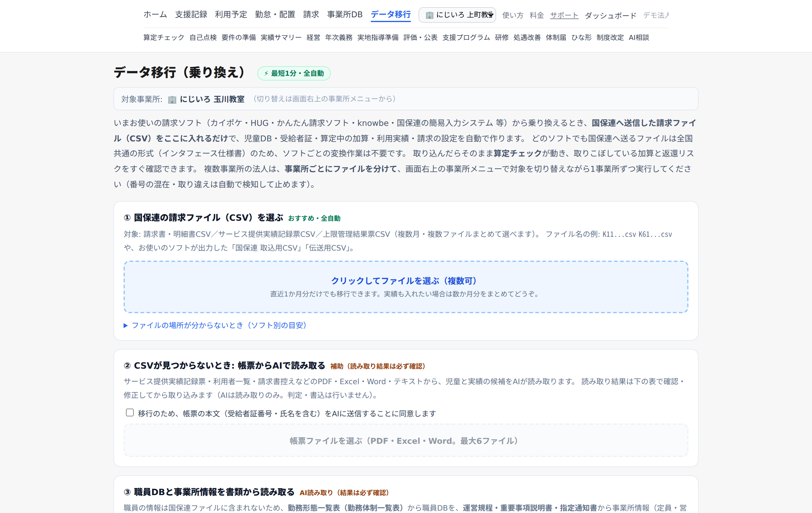Viewport: 812px width, 513px height.
Task: Click AI読み取り（結果は必ず確認） label
Action: [344, 493]
